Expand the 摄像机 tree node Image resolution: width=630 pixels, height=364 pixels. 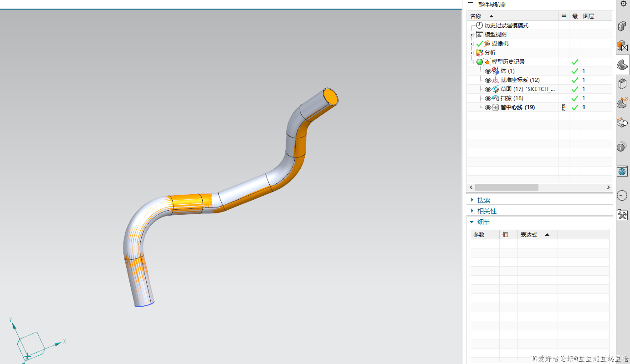[472, 44]
